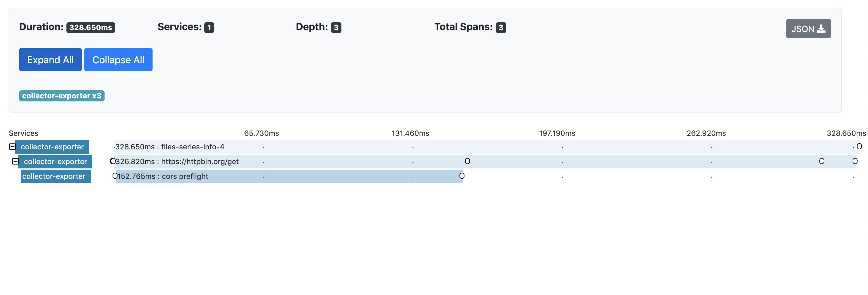Collapse the https://httpbin.org/get span row
868x295 pixels.
(x=15, y=161)
